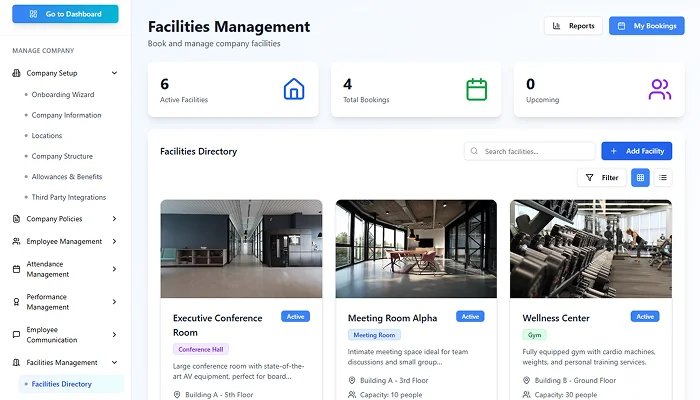Image resolution: width=700 pixels, height=400 pixels.
Task: Click the Attendance Management calendar icon
Action: click(16, 269)
